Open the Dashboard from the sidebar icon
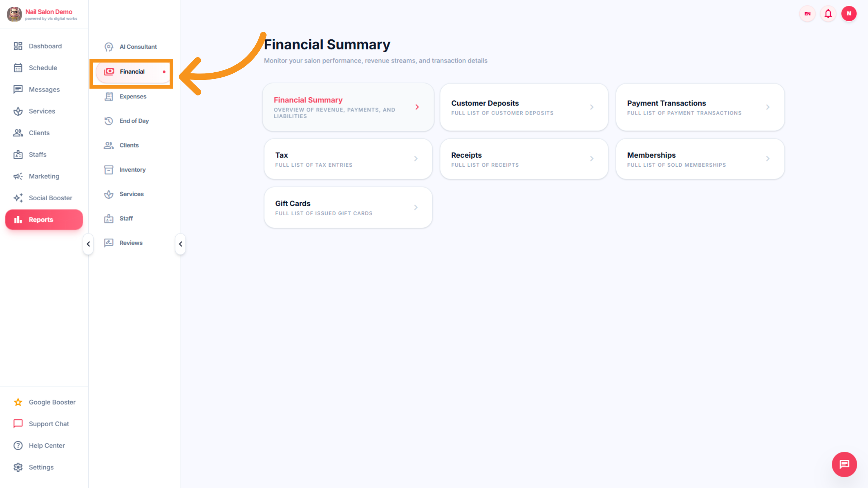This screenshot has width=868, height=488. click(x=18, y=46)
